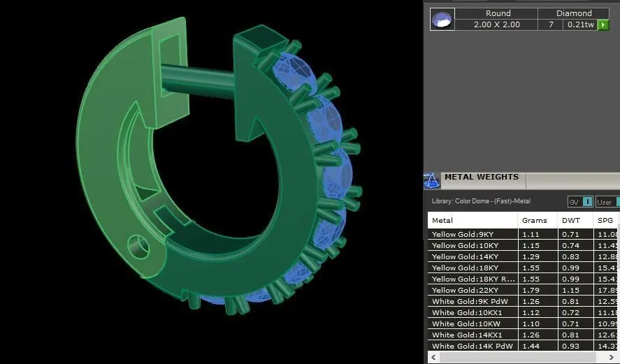Click the green play arrow beside 0.21tw
This screenshot has width=620, height=364.
coord(603,25)
